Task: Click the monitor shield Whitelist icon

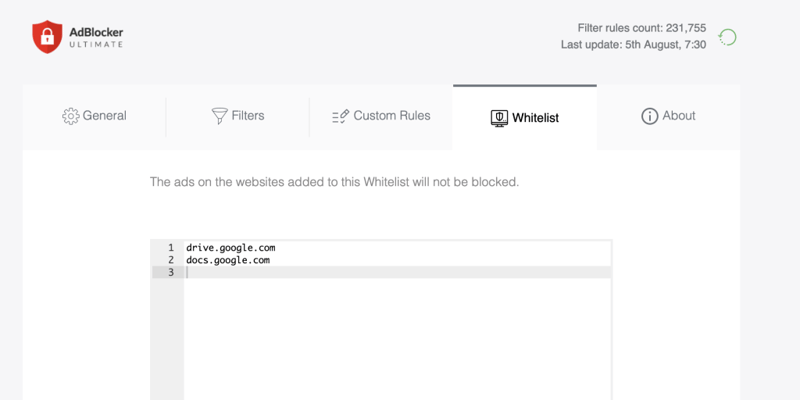Action: (499, 118)
